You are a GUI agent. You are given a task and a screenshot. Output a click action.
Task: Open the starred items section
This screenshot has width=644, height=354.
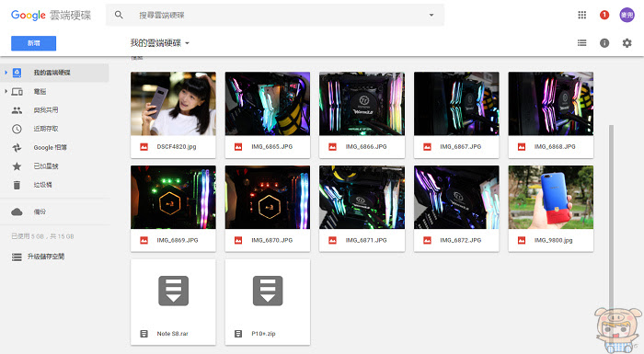[46, 166]
